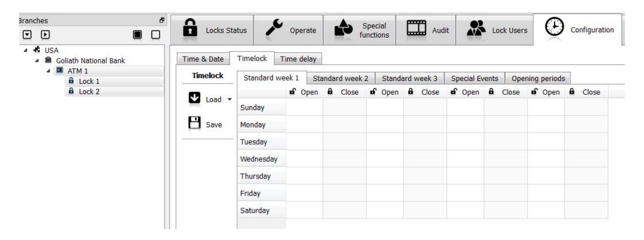
Task: Click the Branches panel float button
Action: click(x=161, y=21)
